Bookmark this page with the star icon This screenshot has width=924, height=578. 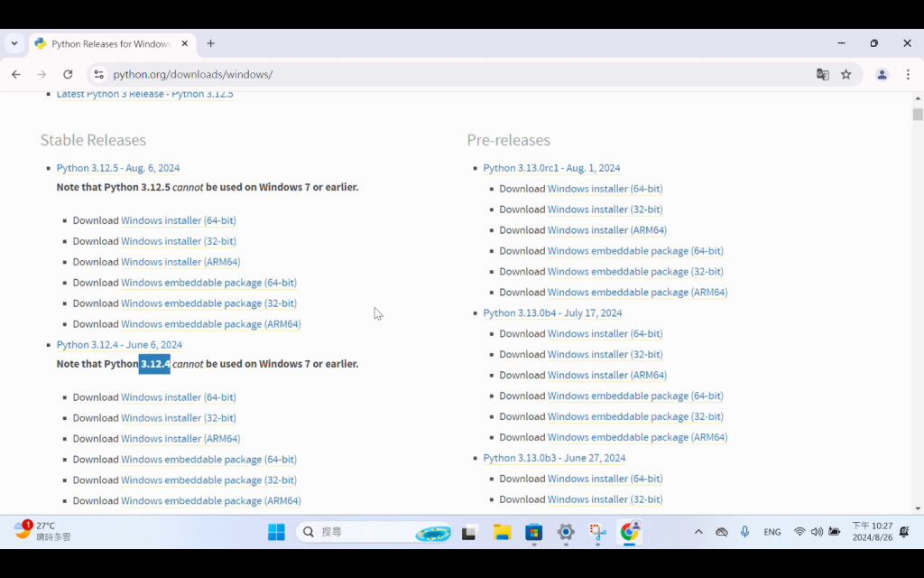point(846,74)
